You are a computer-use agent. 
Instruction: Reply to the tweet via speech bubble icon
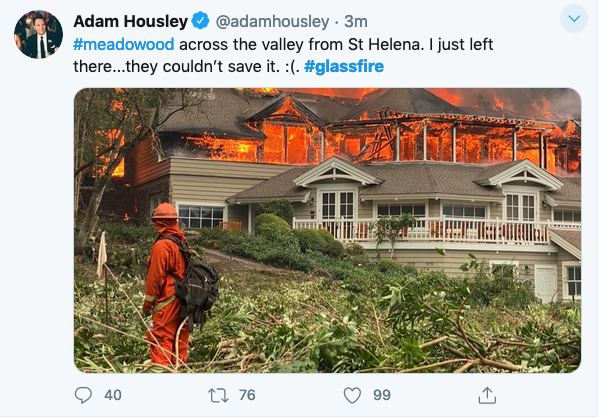point(83,395)
